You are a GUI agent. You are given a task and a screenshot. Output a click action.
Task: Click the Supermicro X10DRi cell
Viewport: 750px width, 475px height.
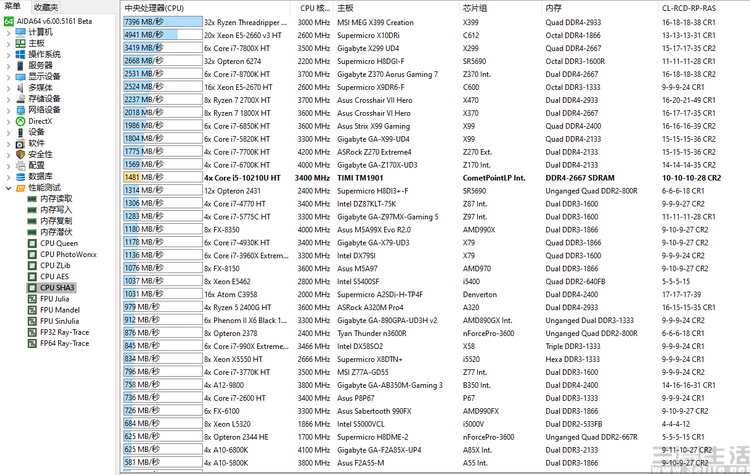point(368,35)
